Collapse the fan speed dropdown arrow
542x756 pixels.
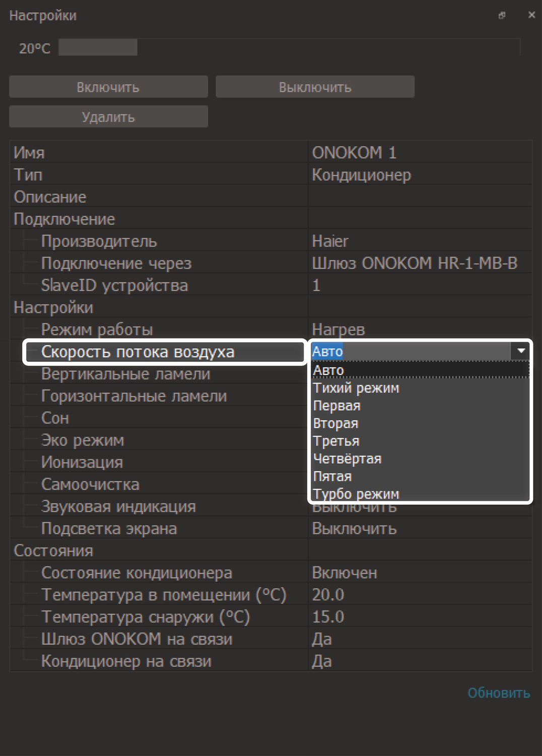click(521, 351)
